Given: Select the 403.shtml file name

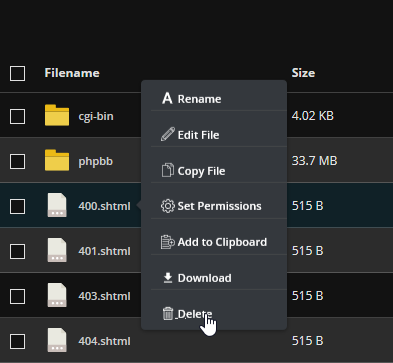Looking at the screenshot, I should coord(104,296).
